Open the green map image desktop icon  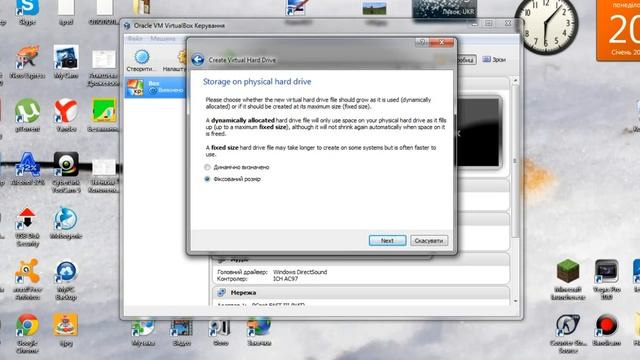tap(104, 116)
